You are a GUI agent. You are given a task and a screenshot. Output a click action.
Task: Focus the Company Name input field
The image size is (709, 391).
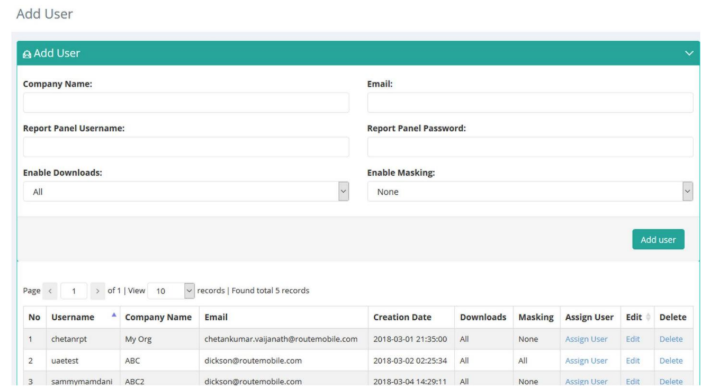(x=186, y=103)
